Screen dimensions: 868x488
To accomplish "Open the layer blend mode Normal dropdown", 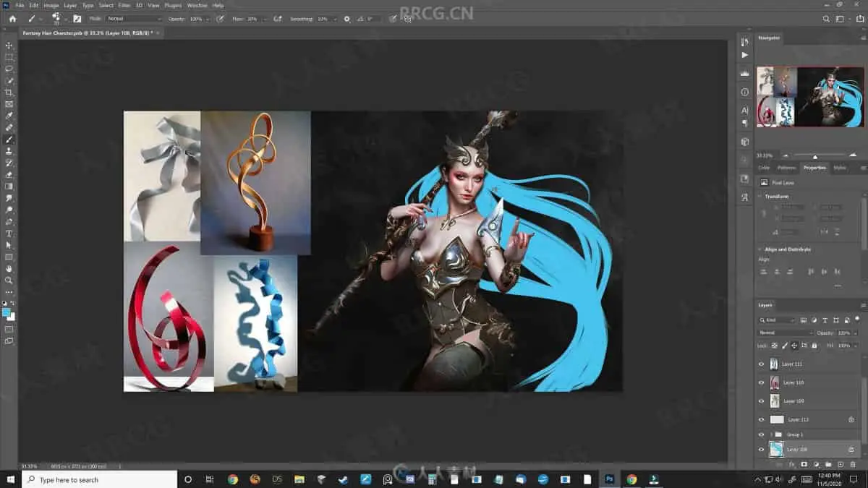I will 785,333.
